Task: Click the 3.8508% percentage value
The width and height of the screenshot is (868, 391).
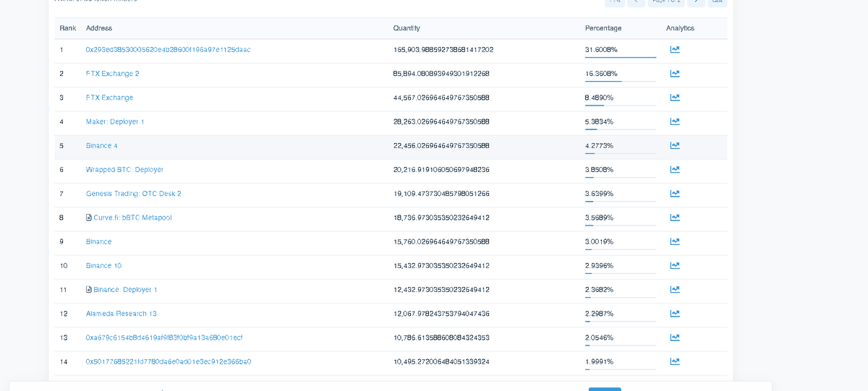Action: tap(599, 170)
